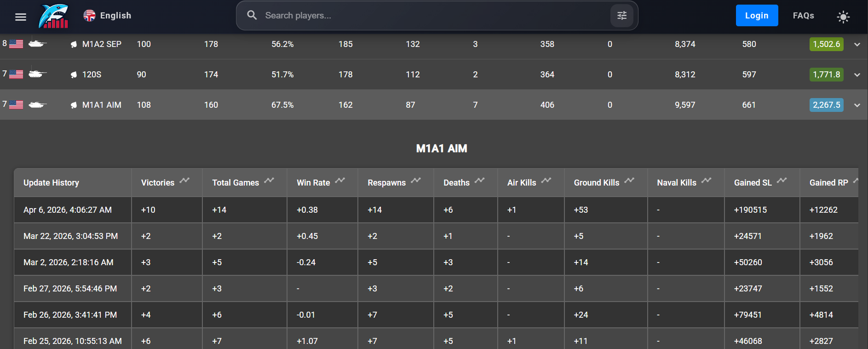Click small icon beside 120S name
868x349 pixels.
[x=74, y=75]
